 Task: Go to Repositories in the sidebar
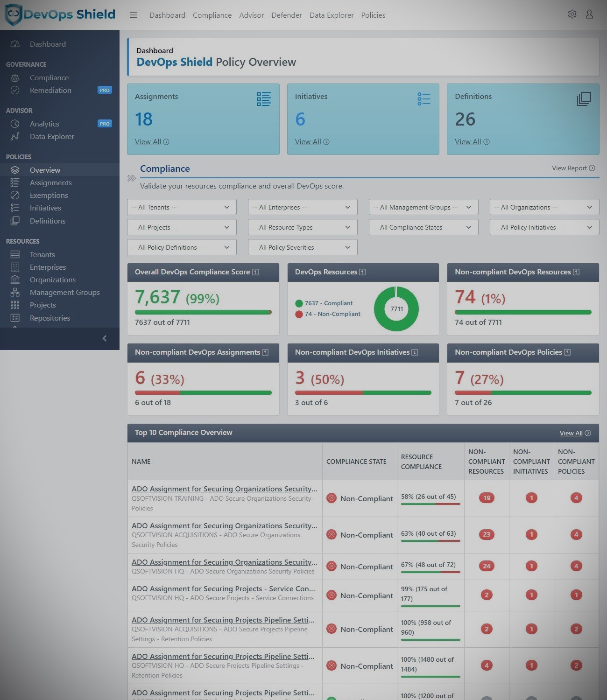point(49,318)
